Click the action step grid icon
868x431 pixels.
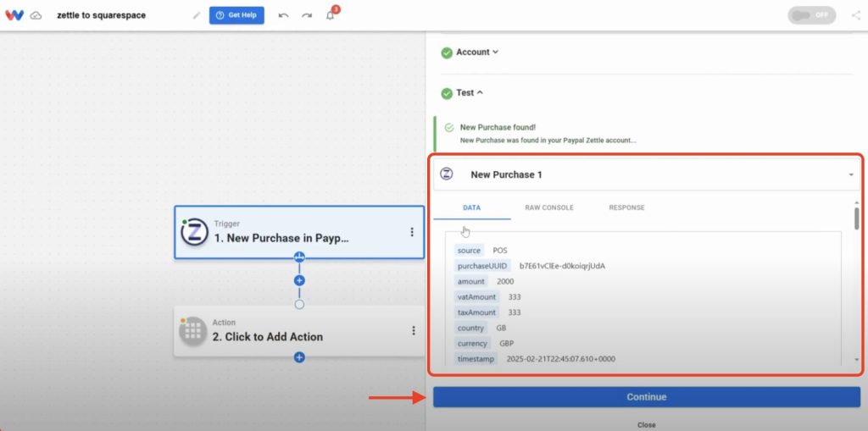tap(192, 331)
